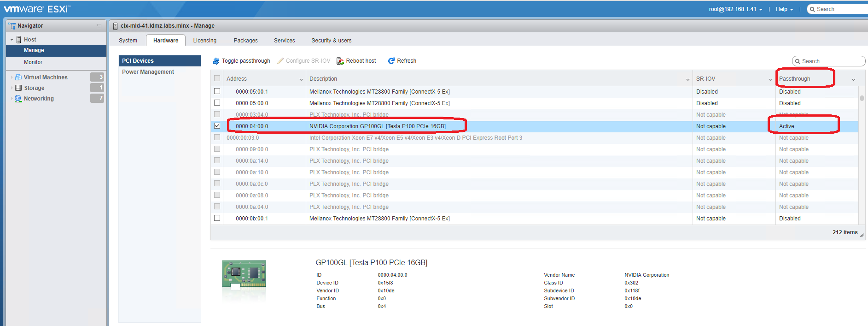
Task: Switch to the Licensing tab
Action: tap(204, 41)
